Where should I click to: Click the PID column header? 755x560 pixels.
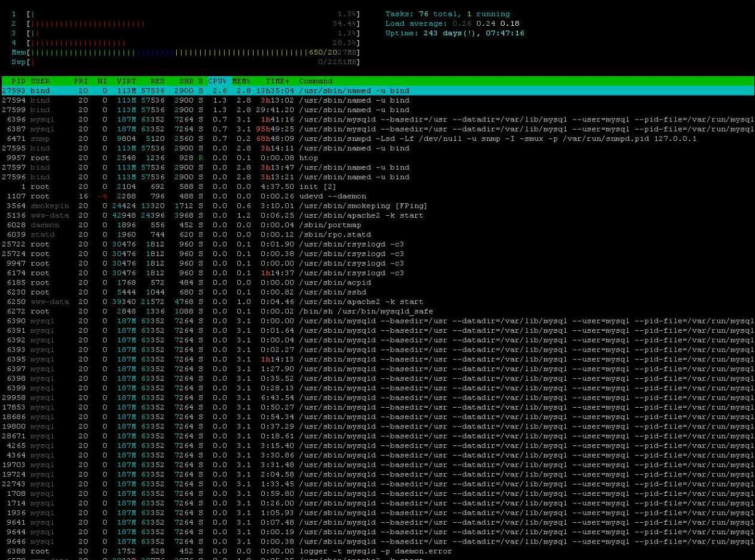click(18, 81)
